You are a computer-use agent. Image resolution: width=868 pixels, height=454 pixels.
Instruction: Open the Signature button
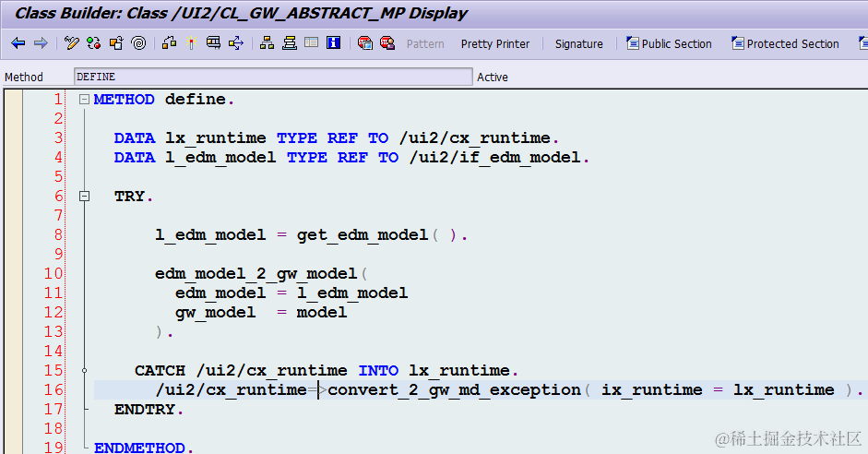pos(579,43)
